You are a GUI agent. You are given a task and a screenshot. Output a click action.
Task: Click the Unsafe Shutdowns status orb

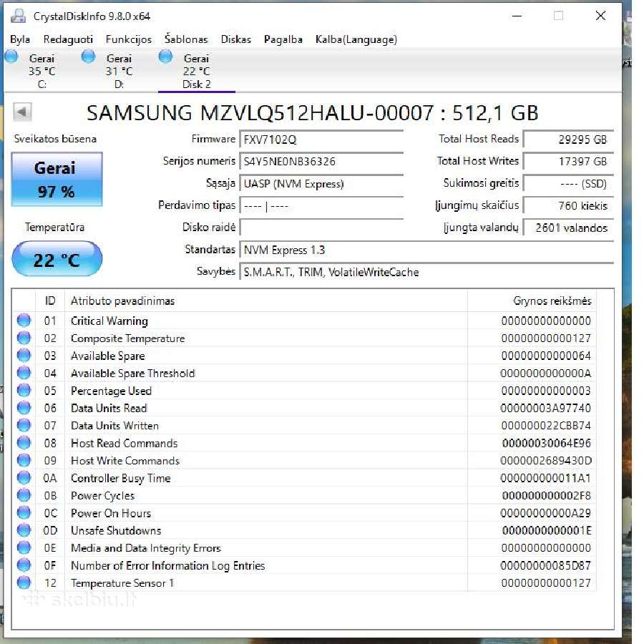click(24, 530)
